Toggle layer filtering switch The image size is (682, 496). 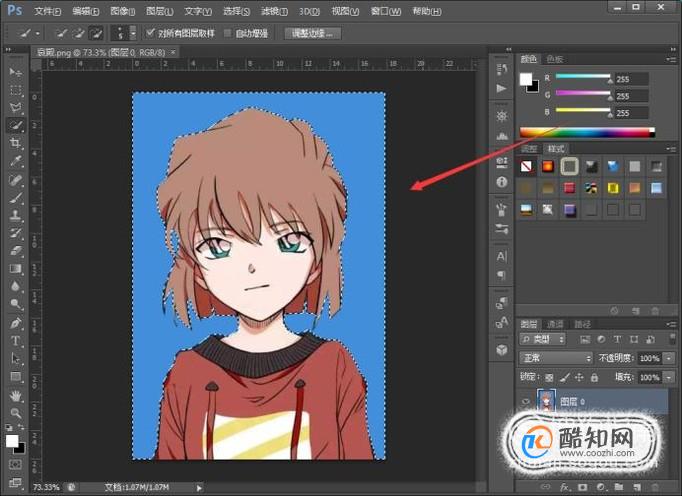click(672, 339)
